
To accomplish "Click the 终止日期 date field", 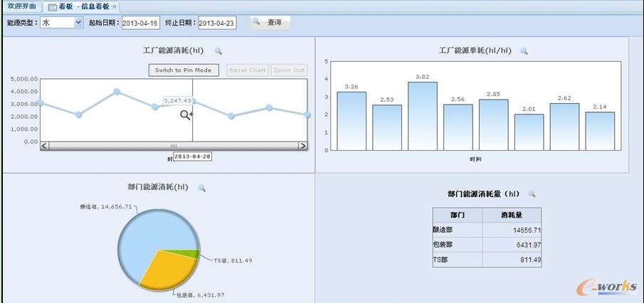I will pyautogui.click(x=216, y=23).
